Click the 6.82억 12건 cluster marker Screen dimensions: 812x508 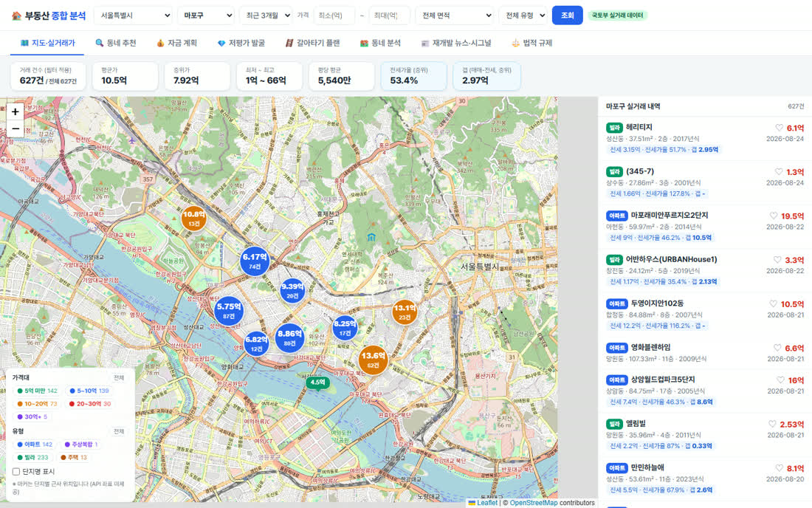pos(256,344)
